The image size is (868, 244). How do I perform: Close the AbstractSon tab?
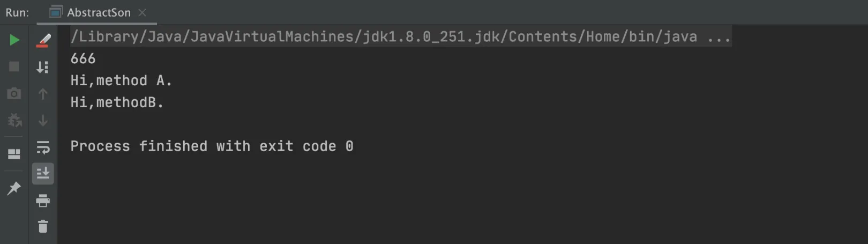coord(142,12)
